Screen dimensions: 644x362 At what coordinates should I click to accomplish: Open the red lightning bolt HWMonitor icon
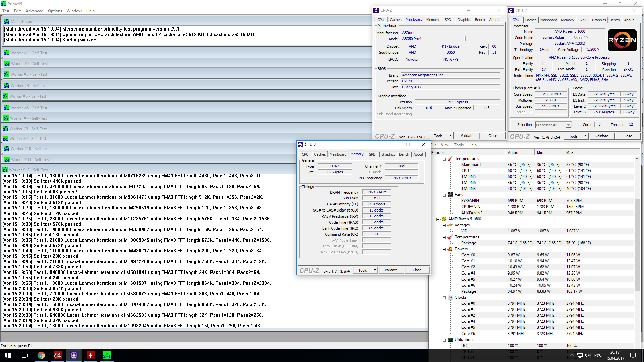pyautogui.click(x=90, y=355)
